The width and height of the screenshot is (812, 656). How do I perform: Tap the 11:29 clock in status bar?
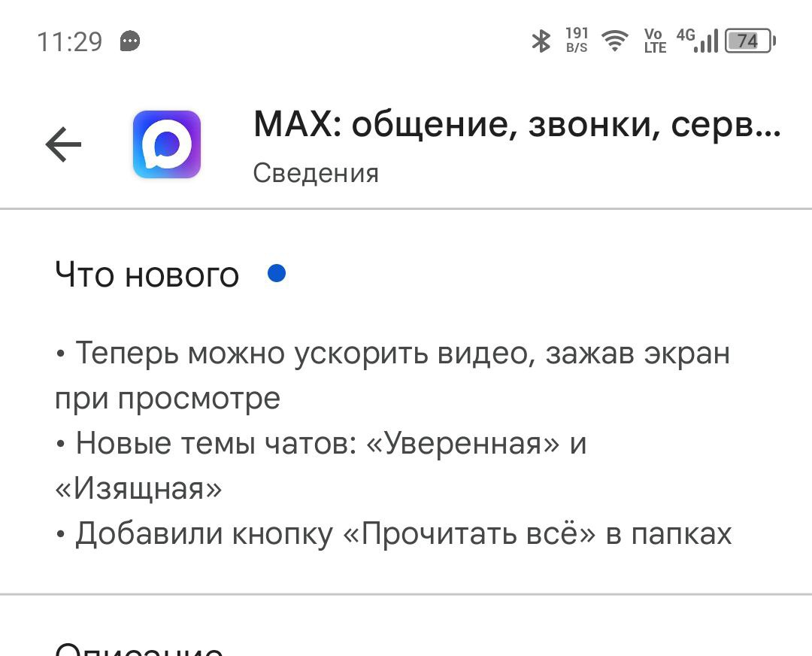(69, 41)
